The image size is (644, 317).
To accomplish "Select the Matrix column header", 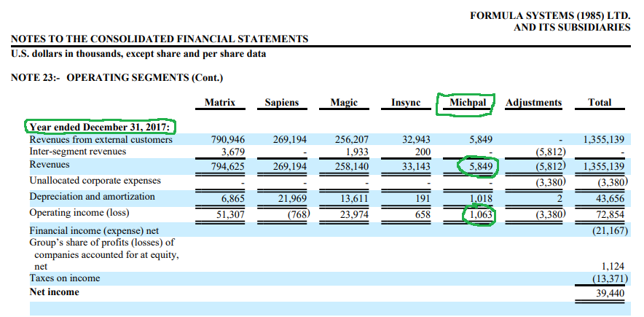I will tap(220, 102).
